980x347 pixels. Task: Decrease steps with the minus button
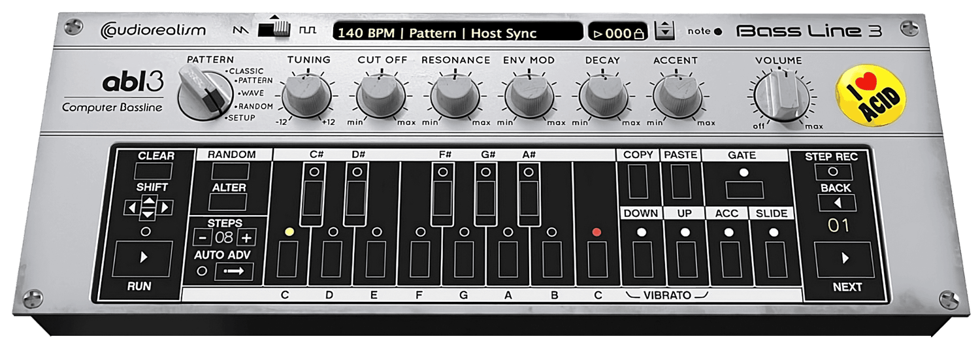click(201, 237)
